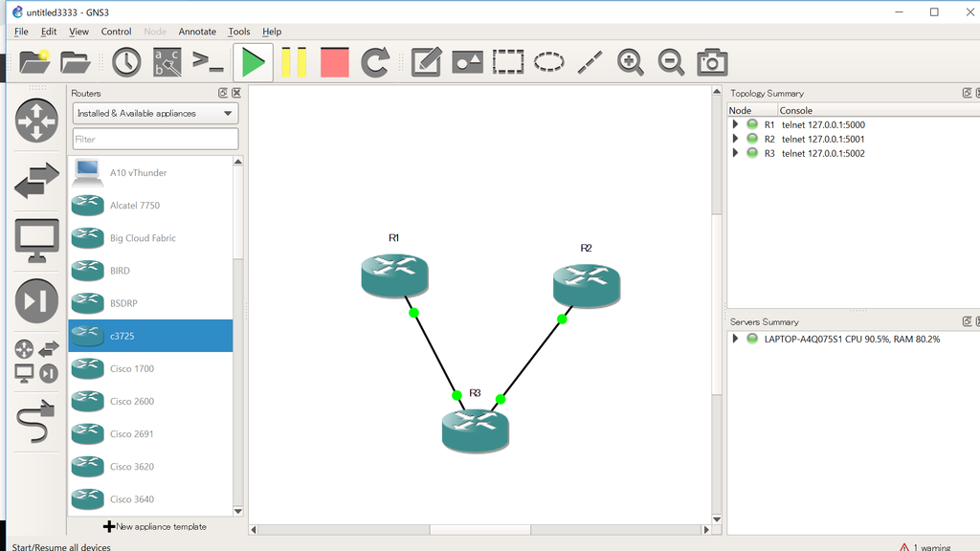The height and width of the screenshot is (551, 980).
Task: Click New appliance template button
Action: click(155, 527)
